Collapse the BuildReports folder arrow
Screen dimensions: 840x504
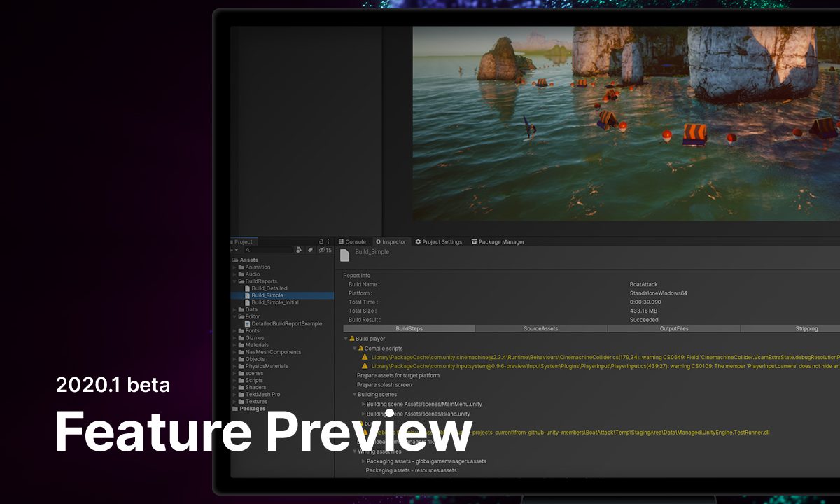[x=234, y=281]
